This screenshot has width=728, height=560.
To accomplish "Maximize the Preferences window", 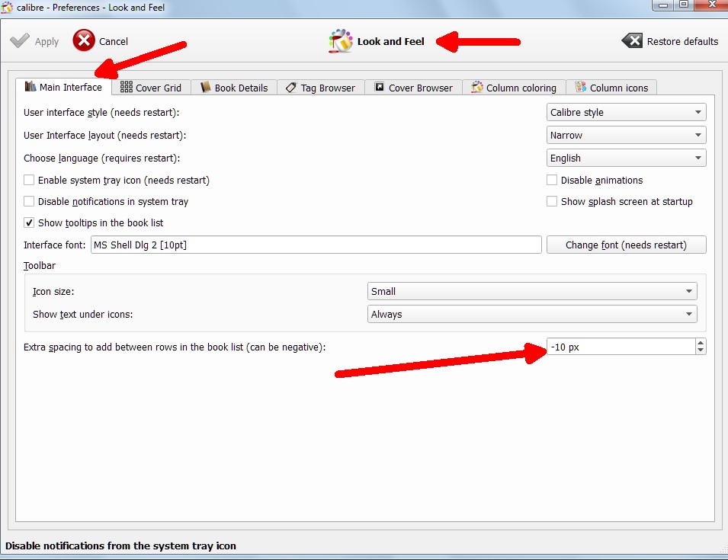I will (684, 5).
